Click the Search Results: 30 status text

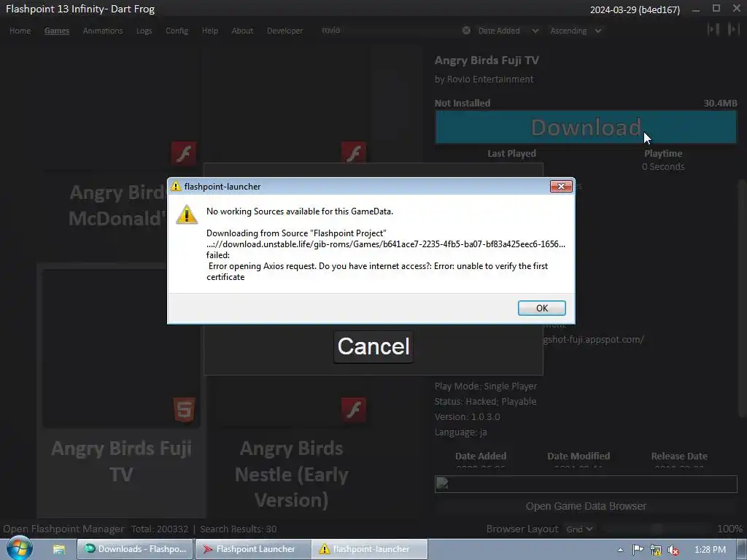(x=239, y=529)
